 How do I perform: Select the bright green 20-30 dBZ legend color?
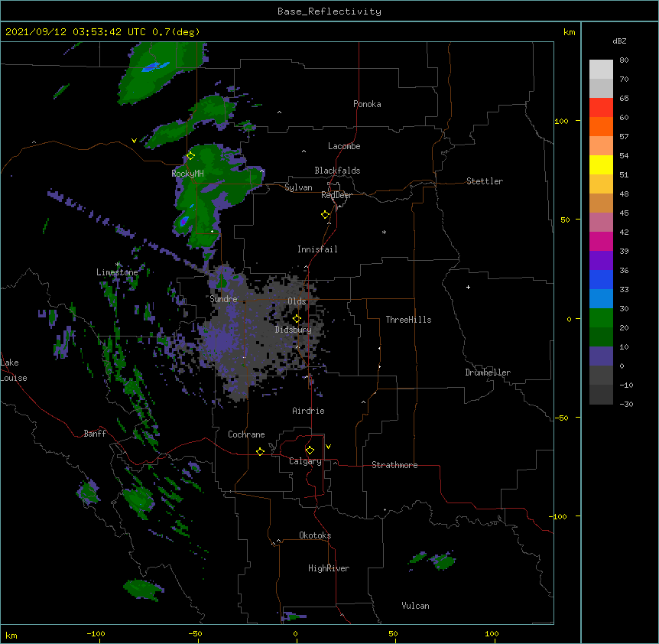pyautogui.click(x=601, y=318)
